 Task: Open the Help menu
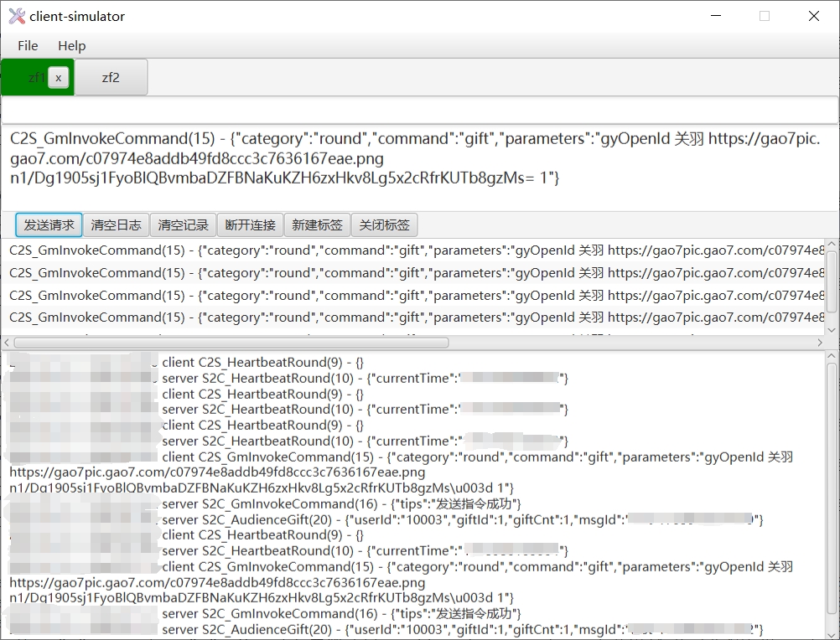(72, 46)
